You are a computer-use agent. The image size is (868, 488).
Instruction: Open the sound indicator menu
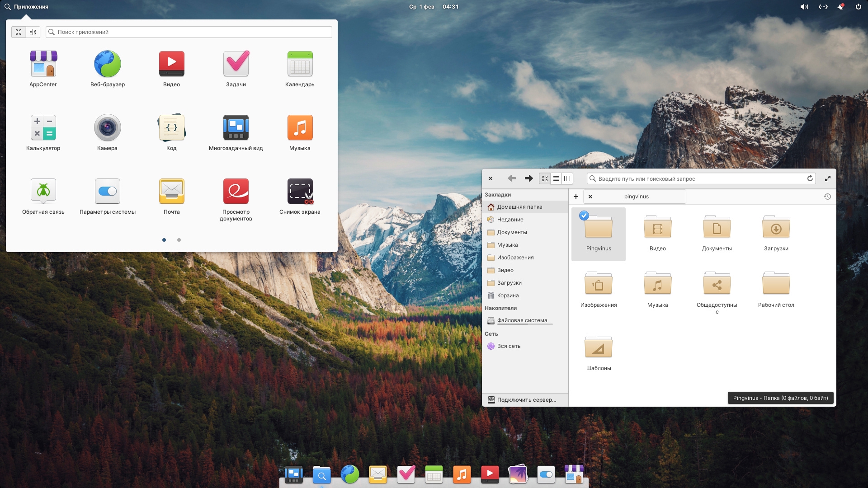[804, 7]
